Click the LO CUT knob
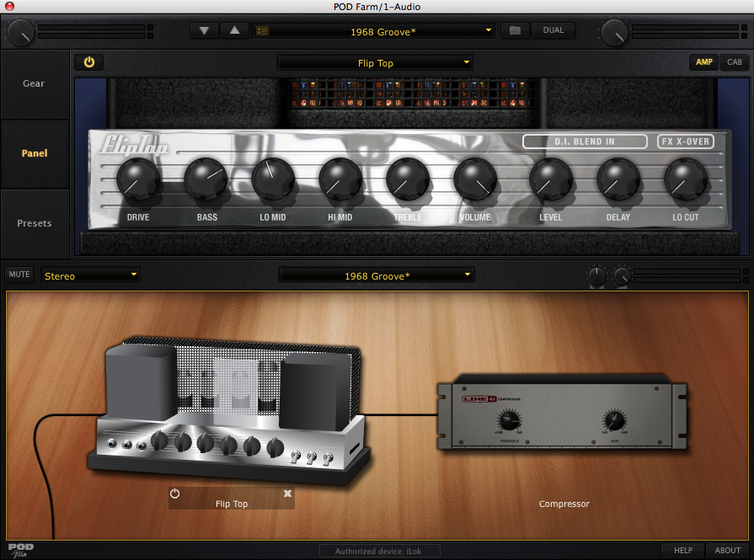 [x=686, y=179]
